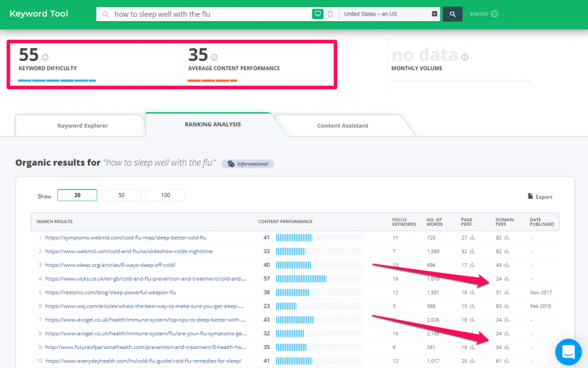Click the info icon beside the 459/500 counter
The image size is (588, 368).
496,14
